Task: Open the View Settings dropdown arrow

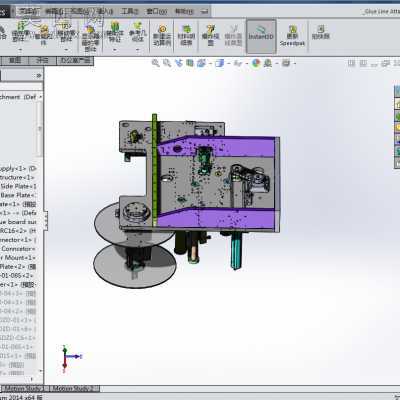Action: pyautogui.click(x=294, y=64)
